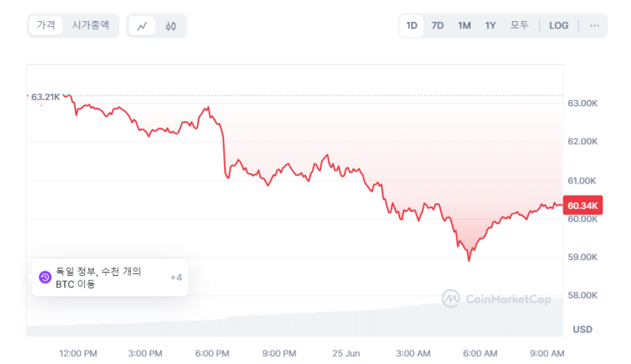Select the 1M time range
Image resolution: width=631 pixels, height=364 pixels.
(x=464, y=26)
